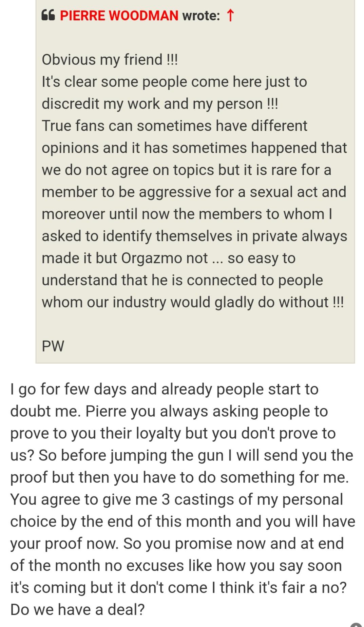Click the '3 castings' reply line
This screenshot has height=627, width=364.
click(x=176, y=499)
